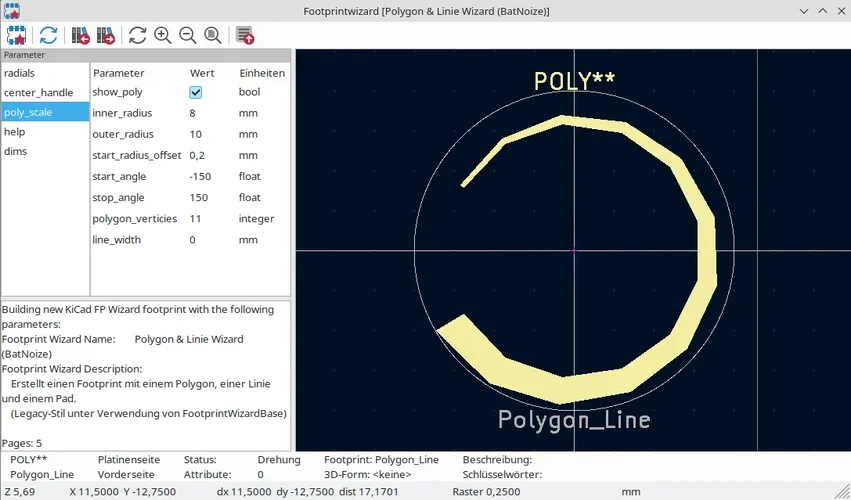
Task: Open the dims parameter page
Action: pos(16,151)
